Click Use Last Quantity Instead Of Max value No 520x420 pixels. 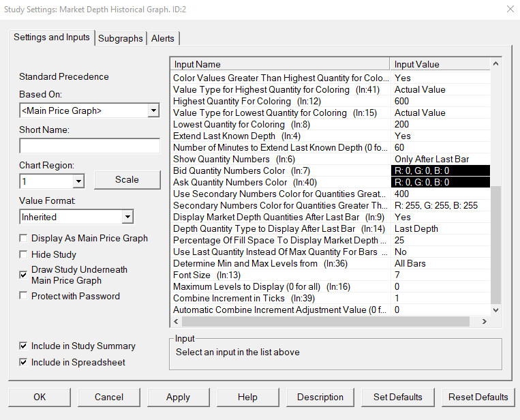tap(440, 252)
